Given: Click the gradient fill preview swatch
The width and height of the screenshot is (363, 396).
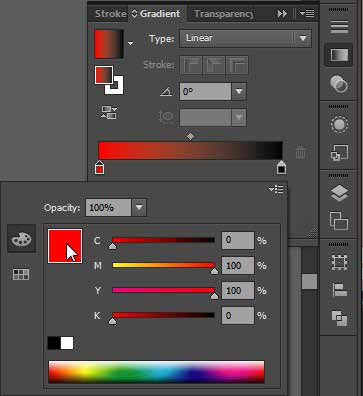Looking at the screenshot, I should [x=109, y=44].
